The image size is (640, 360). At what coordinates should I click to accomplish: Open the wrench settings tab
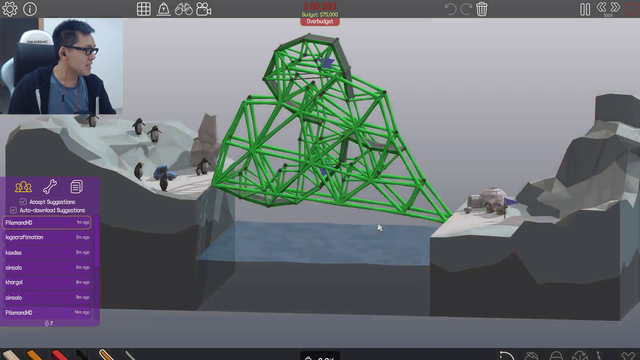point(50,187)
